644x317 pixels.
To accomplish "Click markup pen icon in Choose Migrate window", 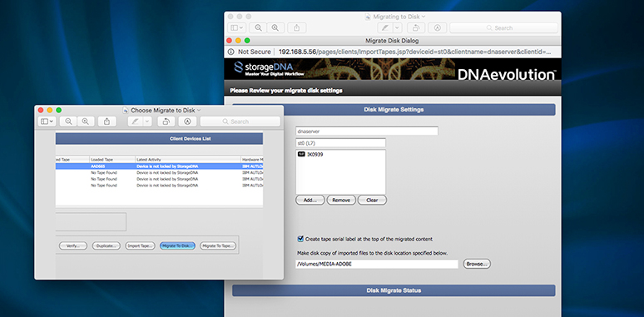I will pos(135,121).
